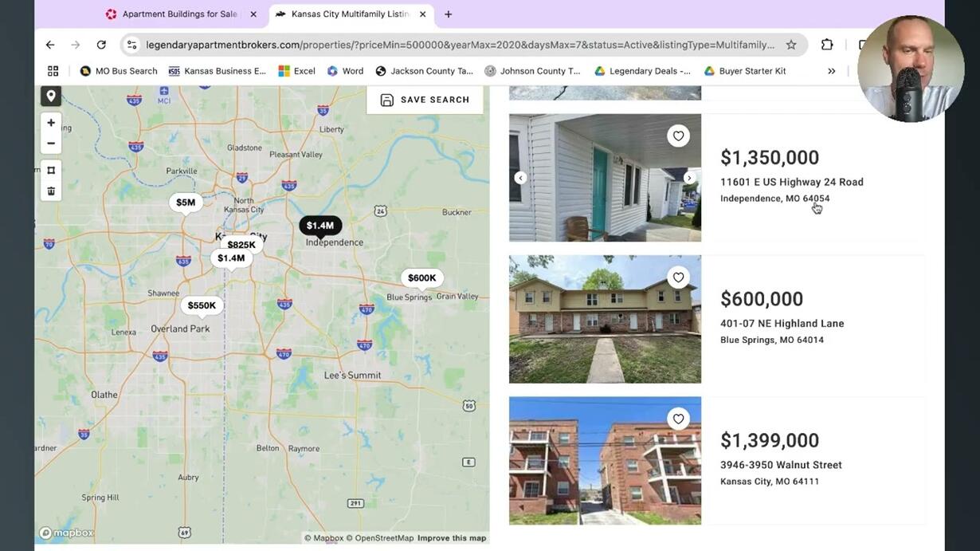
Task: Open the Walnut Street building thumbnail
Action: (x=606, y=461)
